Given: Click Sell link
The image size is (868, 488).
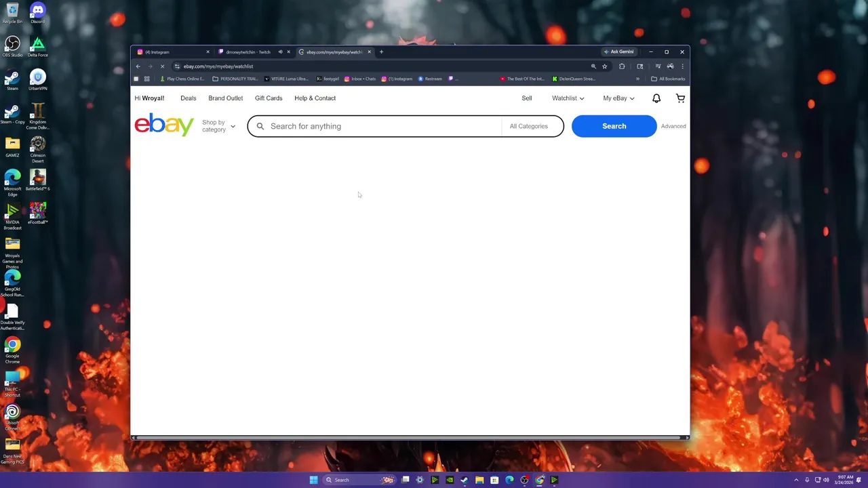Looking at the screenshot, I should (x=527, y=98).
